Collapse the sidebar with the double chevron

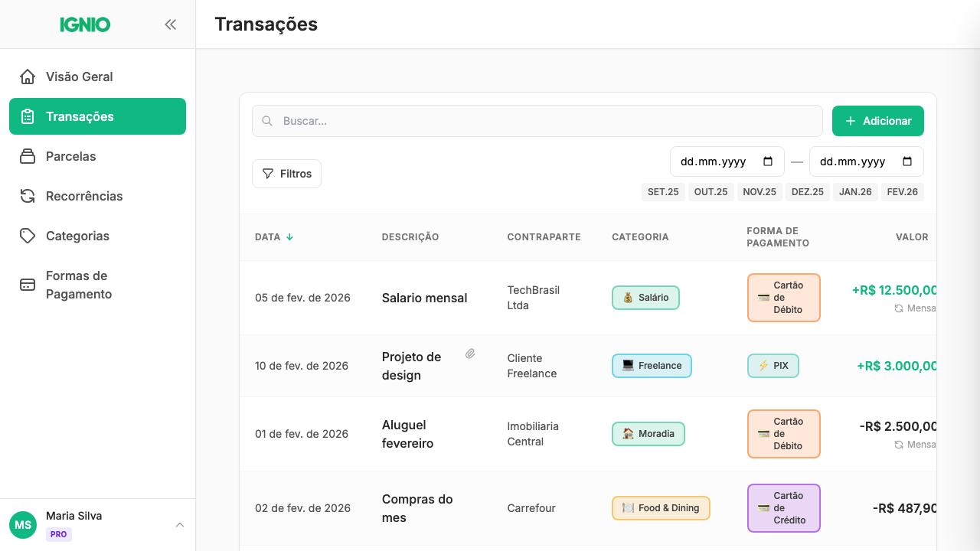point(170,24)
